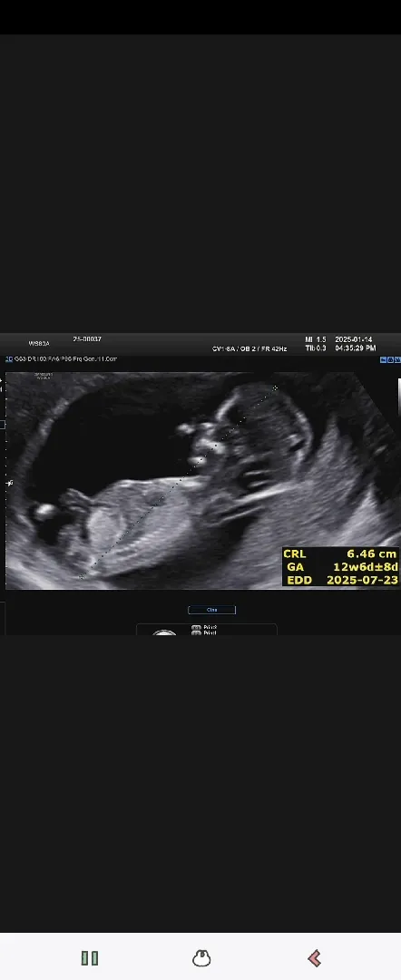401x980 pixels.
Task: Click the upper Print key icon
Action: pyautogui.click(x=196, y=628)
